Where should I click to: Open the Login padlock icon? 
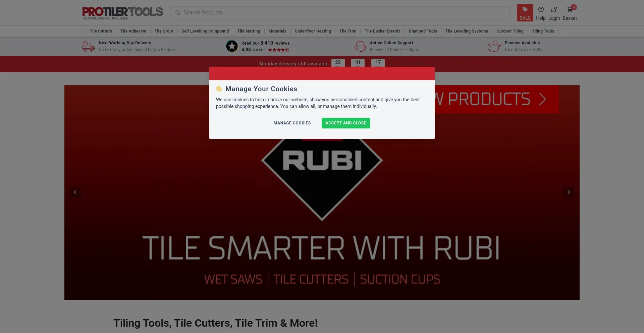coord(554,10)
